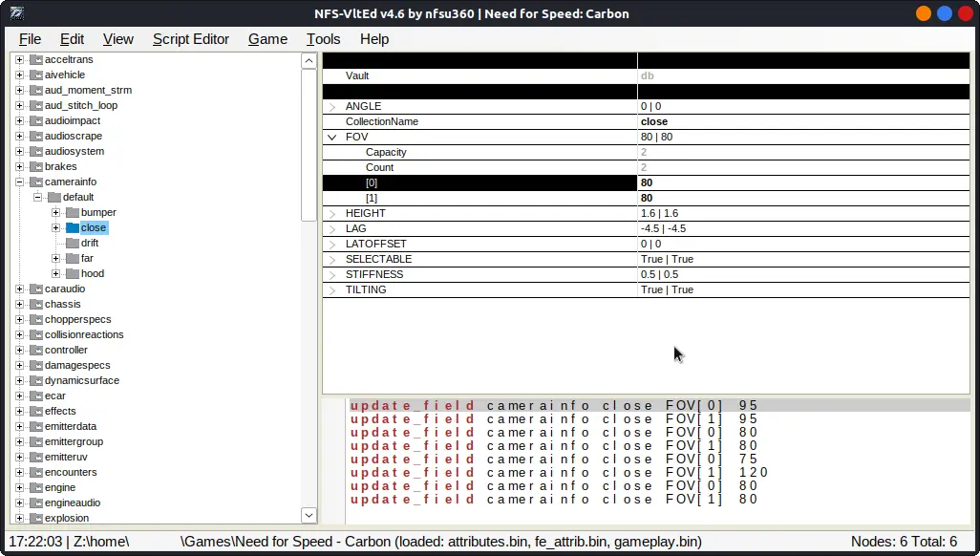This screenshot has height=556, width=980.
Task: Select script line FOV[0] 95
Action: coord(553,405)
